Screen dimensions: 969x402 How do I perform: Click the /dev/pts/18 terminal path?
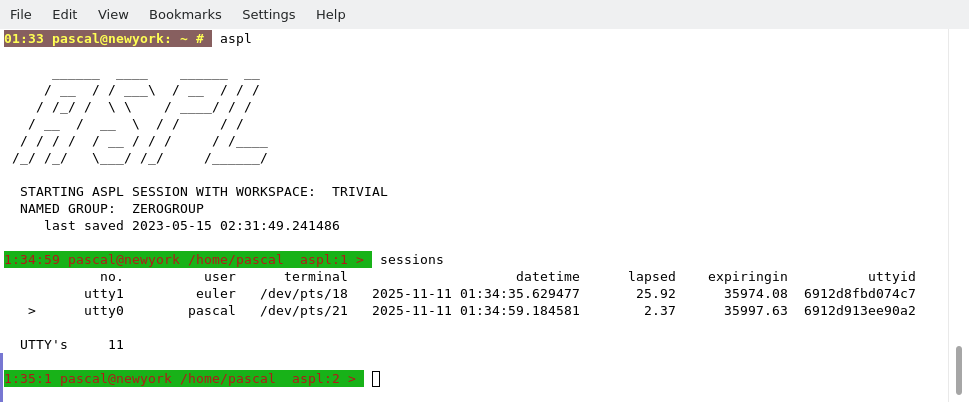303,294
